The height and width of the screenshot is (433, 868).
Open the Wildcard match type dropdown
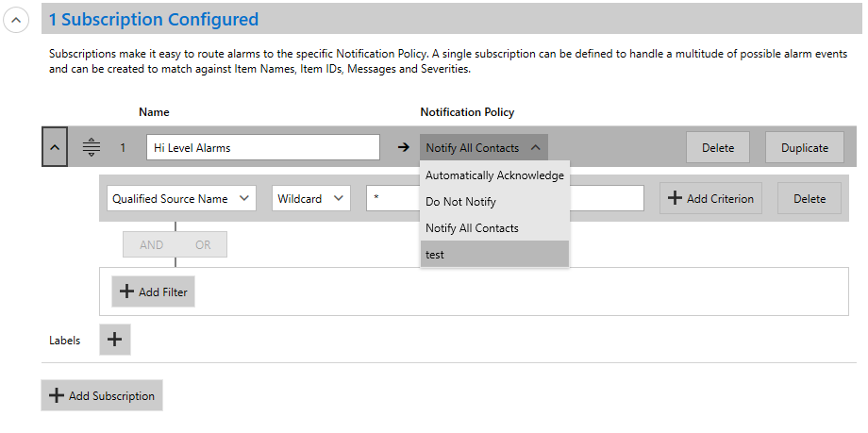311,199
